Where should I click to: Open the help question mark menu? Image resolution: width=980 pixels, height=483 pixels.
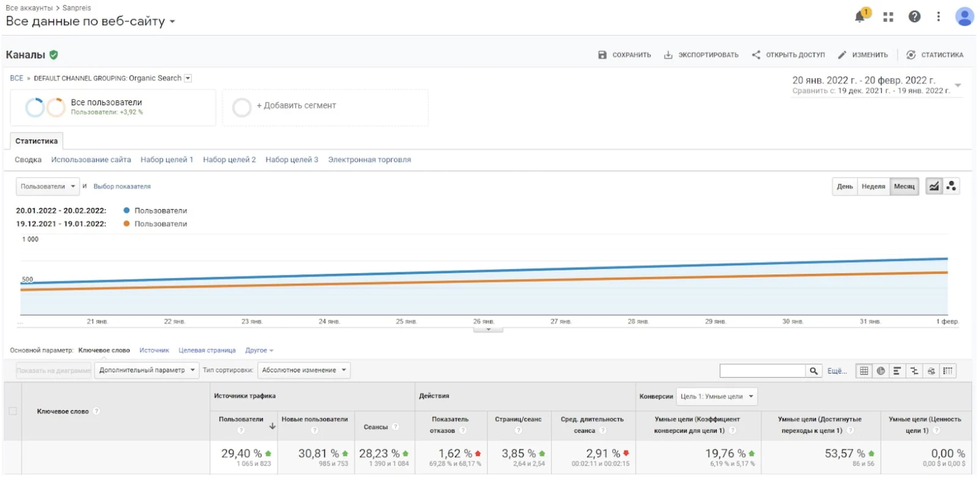point(914,17)
